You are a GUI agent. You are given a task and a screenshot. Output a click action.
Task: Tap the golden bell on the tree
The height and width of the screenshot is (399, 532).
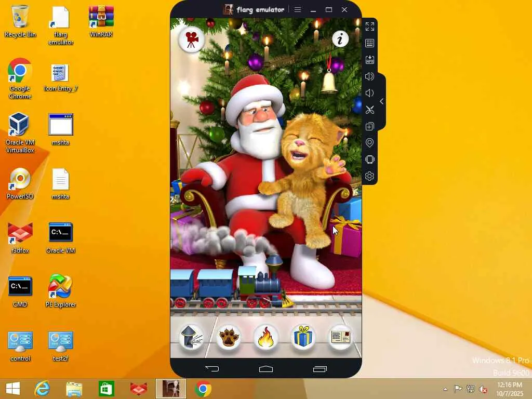point(329,82)
